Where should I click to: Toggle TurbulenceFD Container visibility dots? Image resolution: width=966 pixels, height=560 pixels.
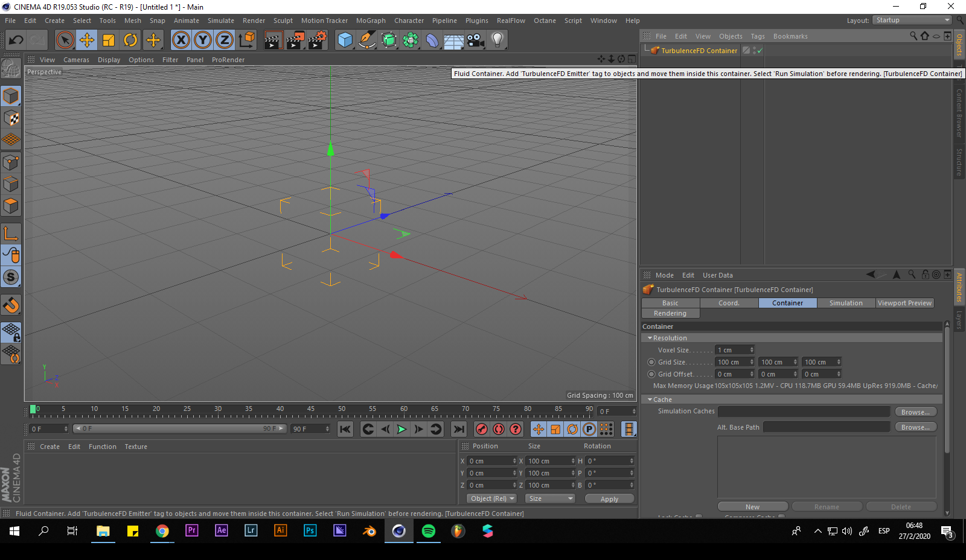tap(754, 51)
